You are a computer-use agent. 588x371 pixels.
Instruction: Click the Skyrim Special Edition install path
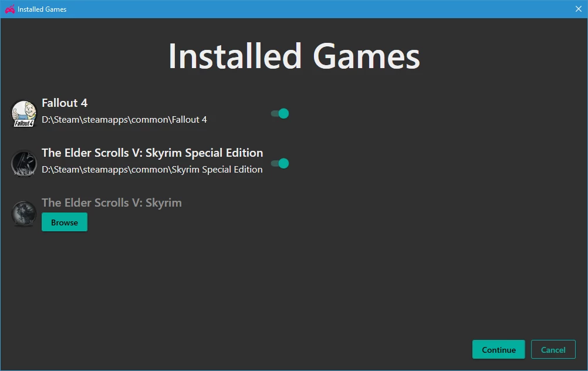pyautogui.click(x=152, y=170)
